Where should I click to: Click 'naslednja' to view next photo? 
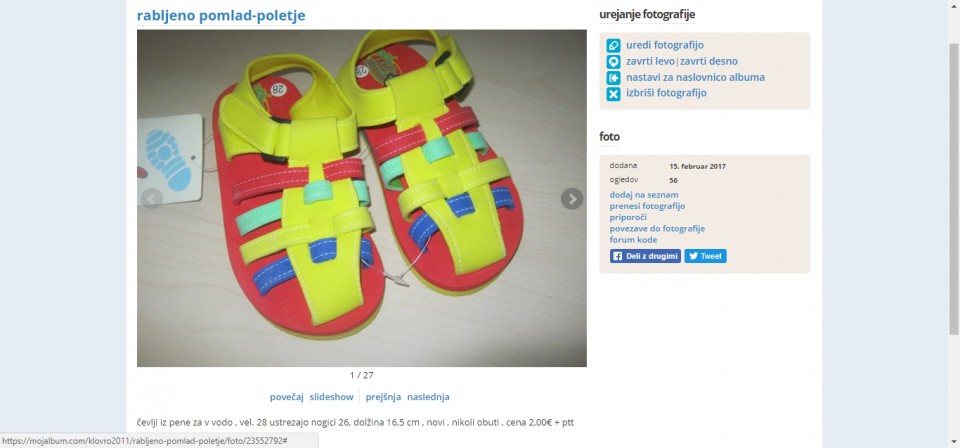pyautogui.click(x=428, y=397)
